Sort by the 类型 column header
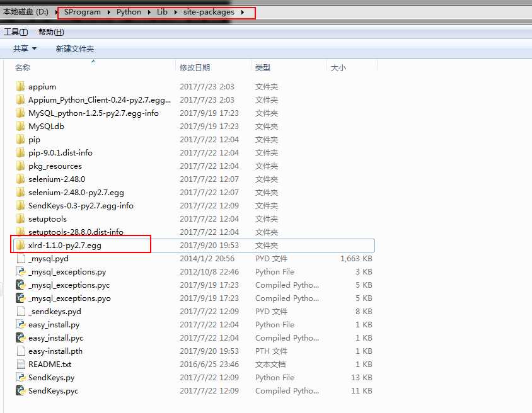532x413 pixels. pos(263,68)
